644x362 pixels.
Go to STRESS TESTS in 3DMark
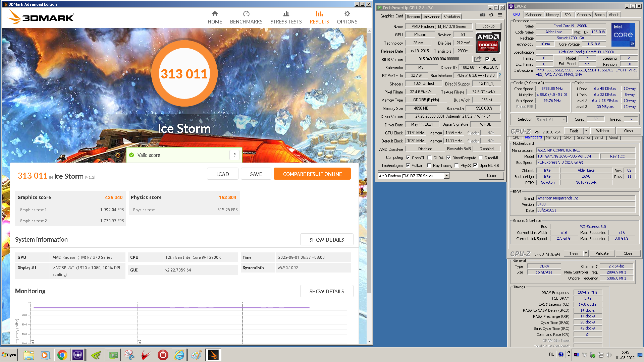point(286,17)
